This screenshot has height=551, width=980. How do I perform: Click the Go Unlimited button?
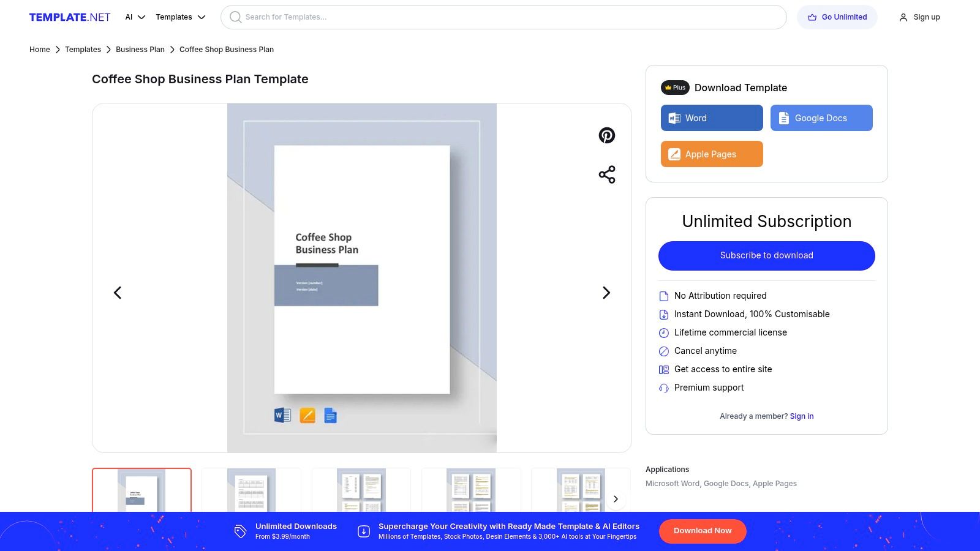tap(837, 17)
